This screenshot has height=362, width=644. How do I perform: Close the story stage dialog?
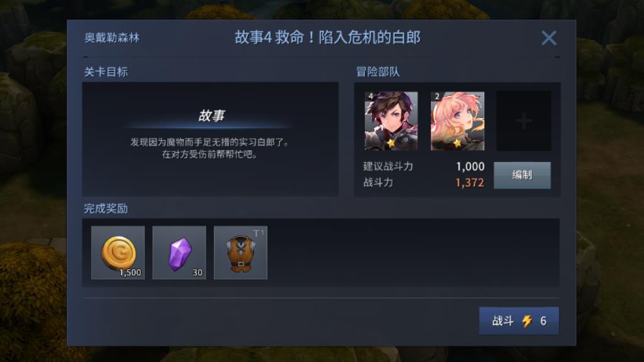548,38
